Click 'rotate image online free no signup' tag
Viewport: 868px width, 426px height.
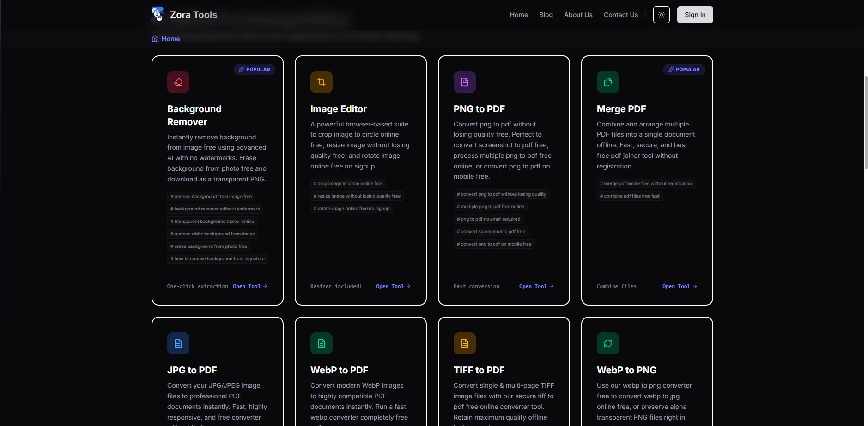point(352,208)
